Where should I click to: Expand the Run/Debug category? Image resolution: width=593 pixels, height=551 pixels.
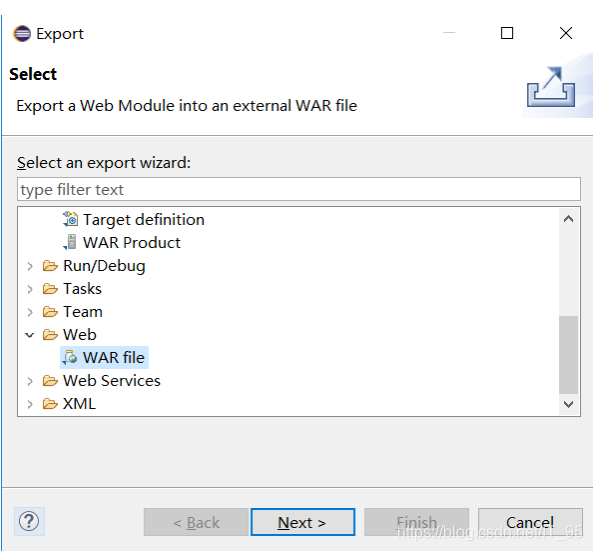[x=30, y=266]
